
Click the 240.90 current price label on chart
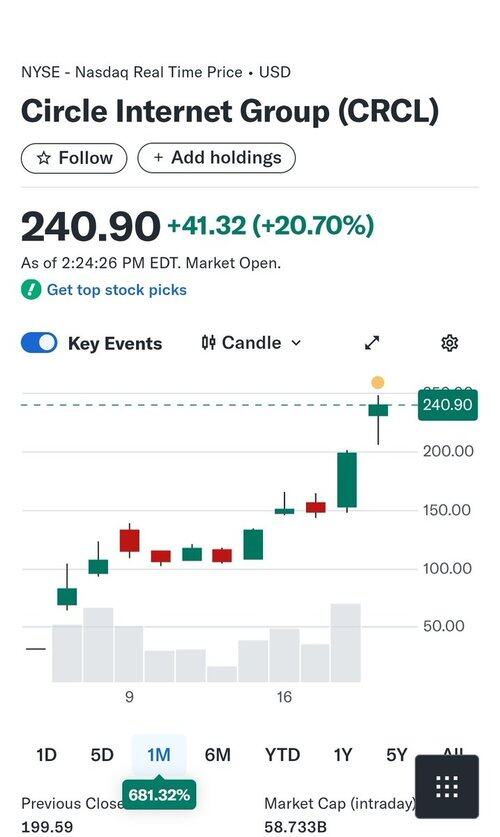[447, 405]
